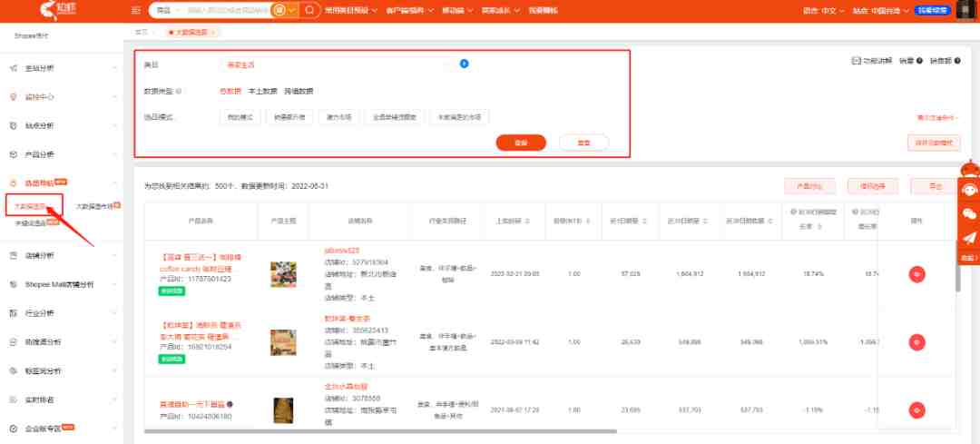The image size is (980, 444).
Task: Expand the Shopee Mall店铺分析 sidebar section
Action: point(63,284)
